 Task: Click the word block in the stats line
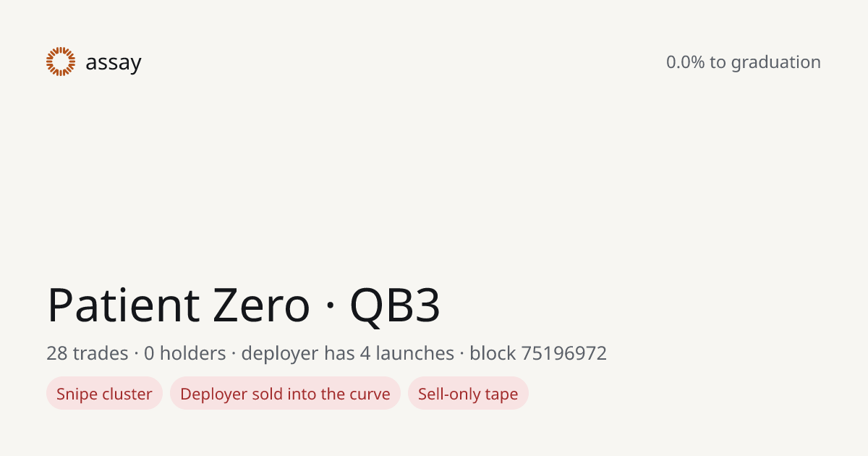(x=493, y=353)
